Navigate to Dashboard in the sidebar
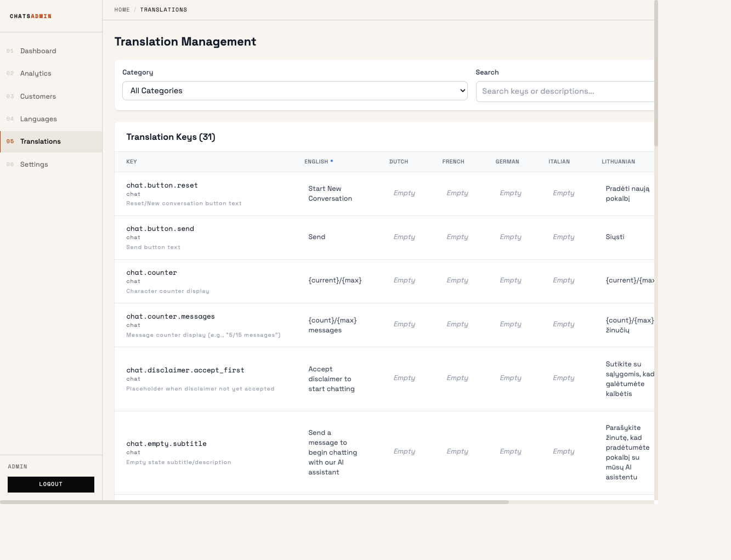 [x=38, y=50]
